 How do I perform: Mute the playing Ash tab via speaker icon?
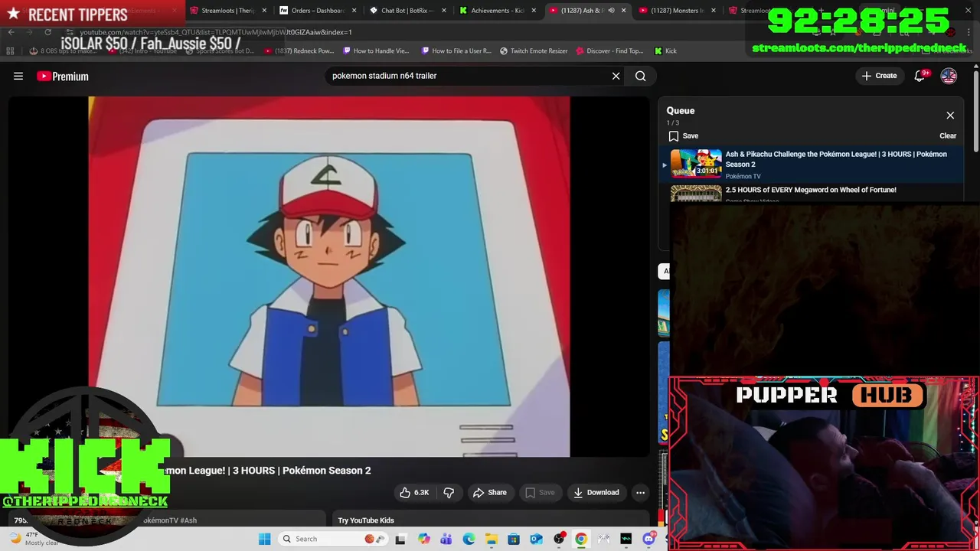pyautogui.click(x=611, y=11)
